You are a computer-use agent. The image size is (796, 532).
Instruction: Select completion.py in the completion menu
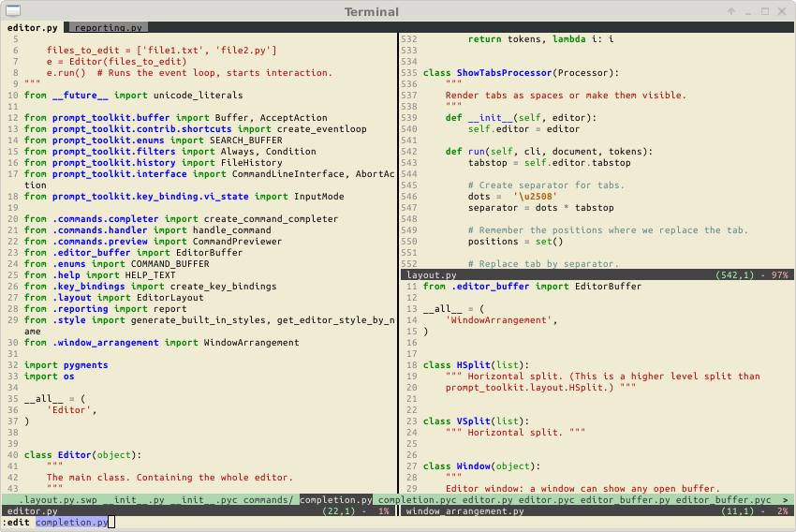(x=336, y=500)
